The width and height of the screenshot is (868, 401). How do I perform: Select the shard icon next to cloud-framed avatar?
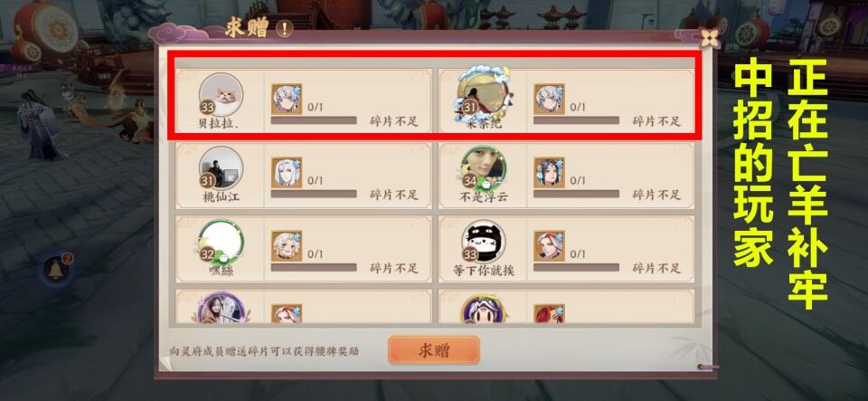tap(549, 99)
